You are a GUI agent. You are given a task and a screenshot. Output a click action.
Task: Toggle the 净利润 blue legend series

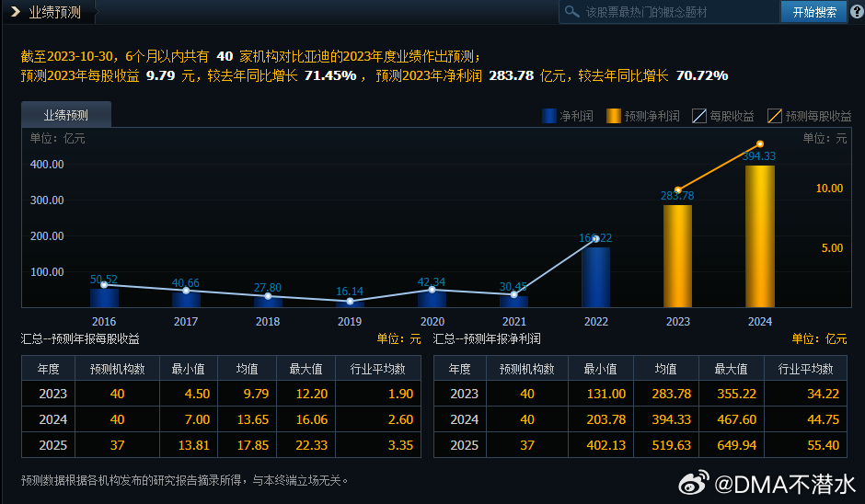567,116
